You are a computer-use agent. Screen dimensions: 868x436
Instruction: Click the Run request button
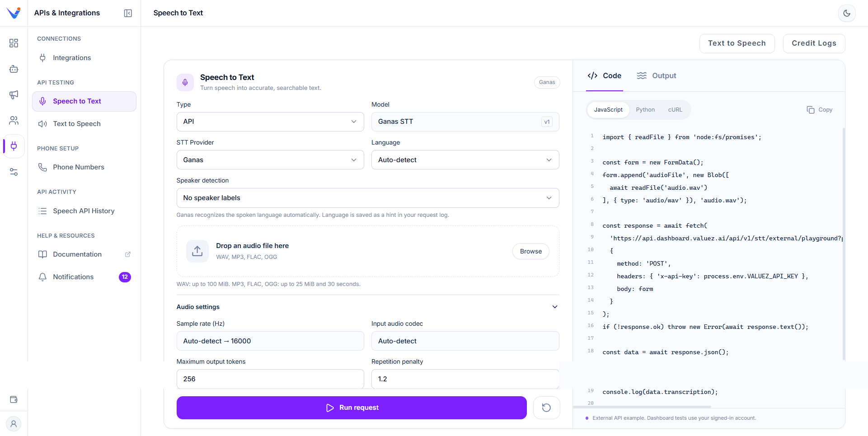tap(352, 408)
